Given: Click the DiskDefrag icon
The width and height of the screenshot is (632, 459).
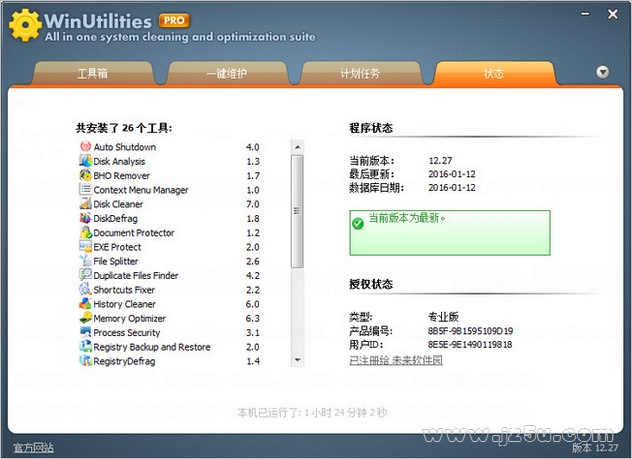Looking at the screenshot, I should pyautogui.click(x=85, y=218).
